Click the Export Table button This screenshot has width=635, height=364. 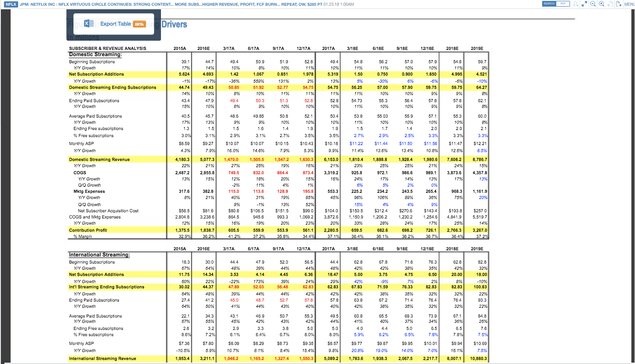(114, 24)
